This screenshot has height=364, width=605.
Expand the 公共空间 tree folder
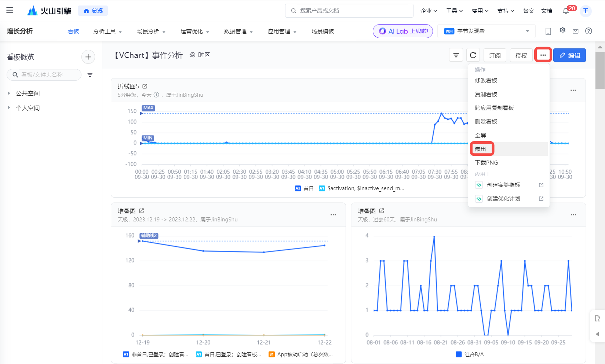coord(9,93)
